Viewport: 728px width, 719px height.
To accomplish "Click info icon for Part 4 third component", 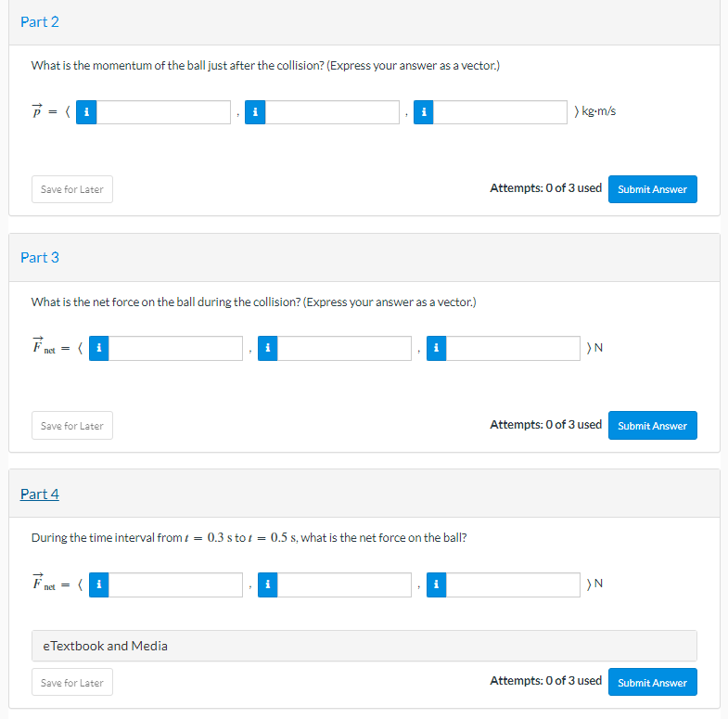I will click(436, 584).
